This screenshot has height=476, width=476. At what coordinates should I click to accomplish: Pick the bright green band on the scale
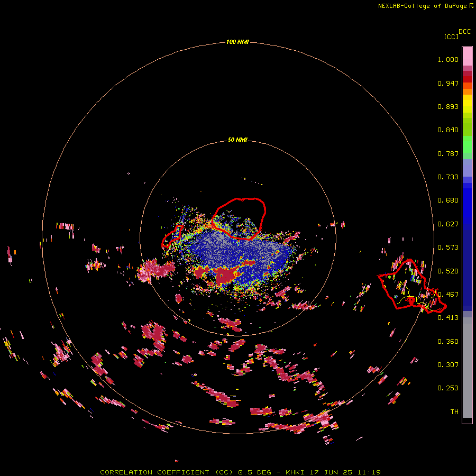coord(467,144)
